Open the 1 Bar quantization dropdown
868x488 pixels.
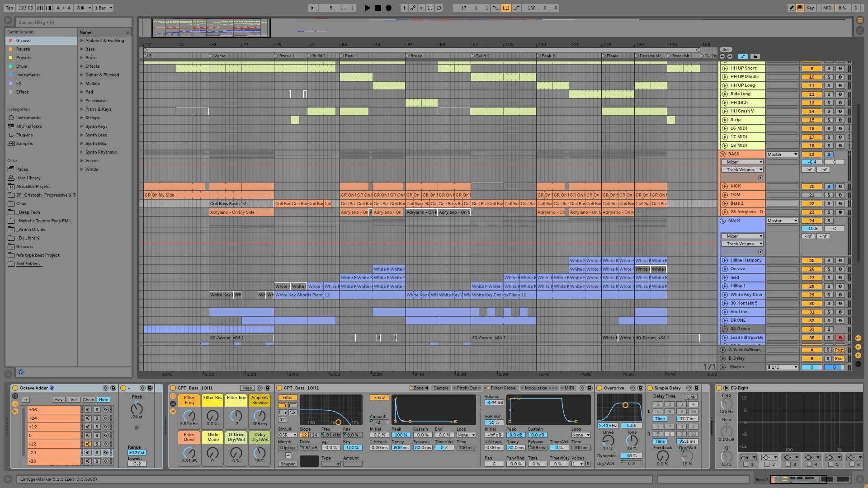104,8
